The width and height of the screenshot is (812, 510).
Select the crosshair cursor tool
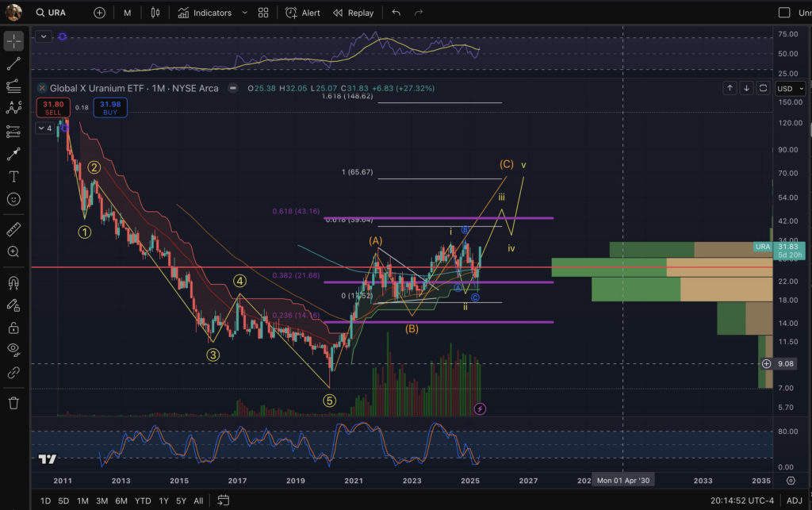pos(13,41)
